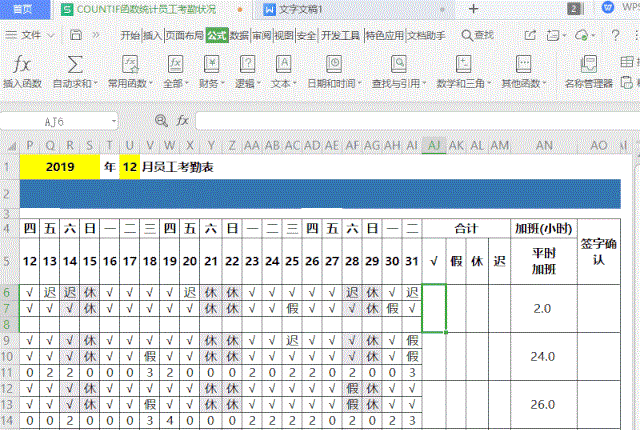The height and width of the screenshot is (430, 640).
Task: Click the selected merged cell AJ6
Action: click(434, 308)
